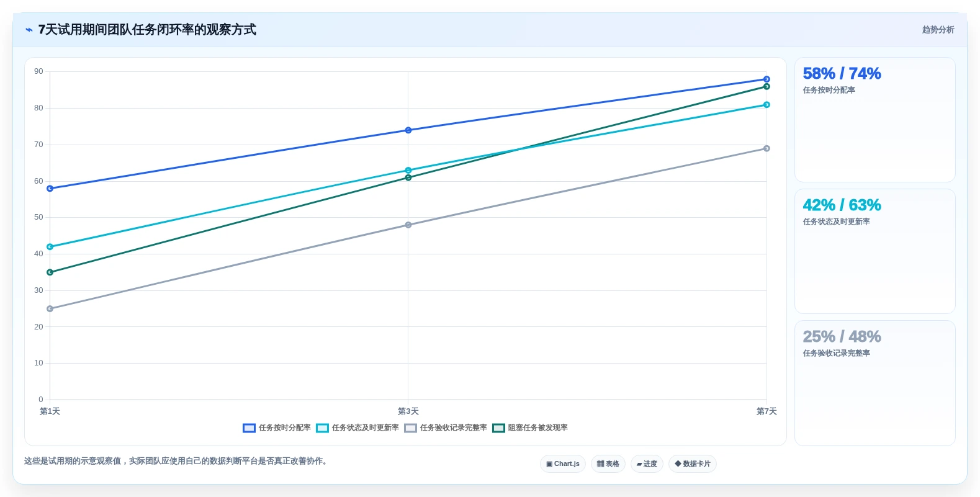Toggle the 阻塞任务被发现率 legend swatch
This screenshot has height=497, width=980.
click(x=498, y=428)
